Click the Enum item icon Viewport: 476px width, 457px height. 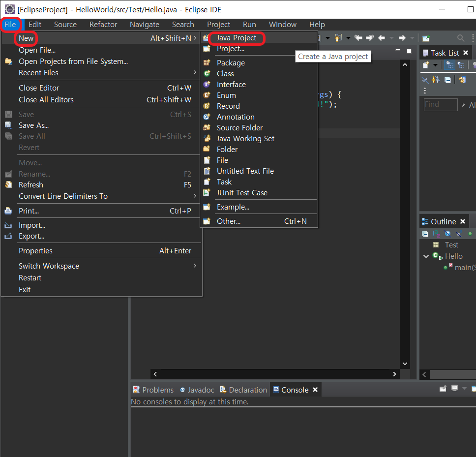point(207,95)
